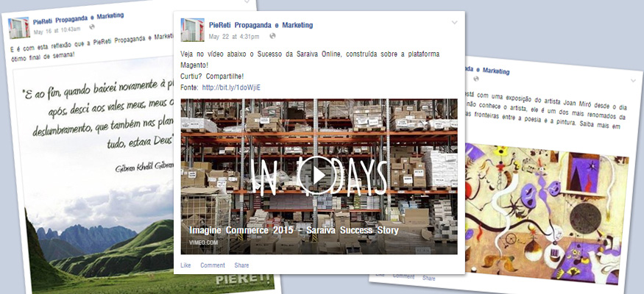Click the globe privacy icon beside May 22
The width and height of the screenshot is (644, 294).
point(272,36)
